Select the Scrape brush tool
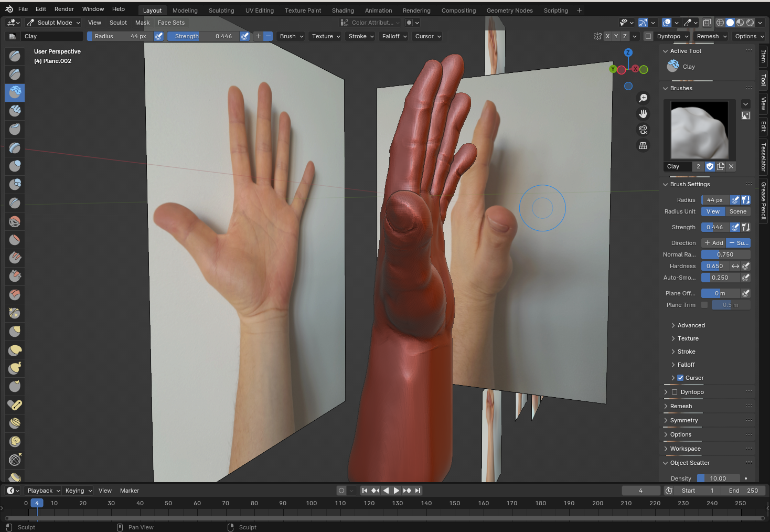Screen dimensions: 770x532 point(15,276)
